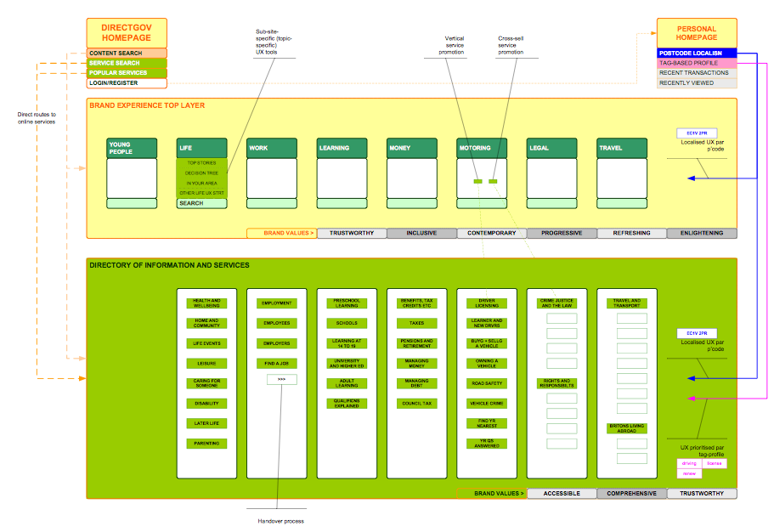The height and width of the screenshot is (532, 774).
Task: Expand IN YOUR AREA under the LIFE card
Action: (201, 182)
